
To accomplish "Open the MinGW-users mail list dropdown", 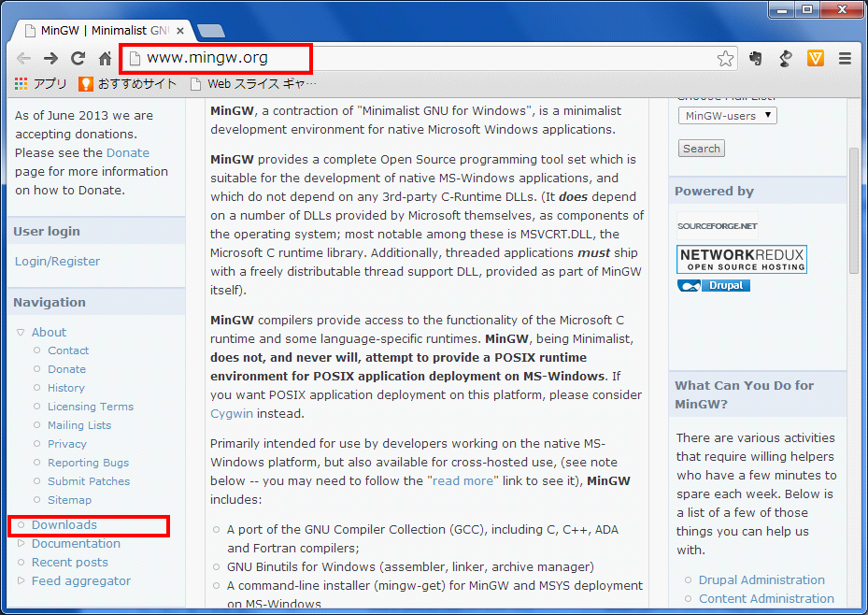I will pyautogui.click(x=728, y=116).
